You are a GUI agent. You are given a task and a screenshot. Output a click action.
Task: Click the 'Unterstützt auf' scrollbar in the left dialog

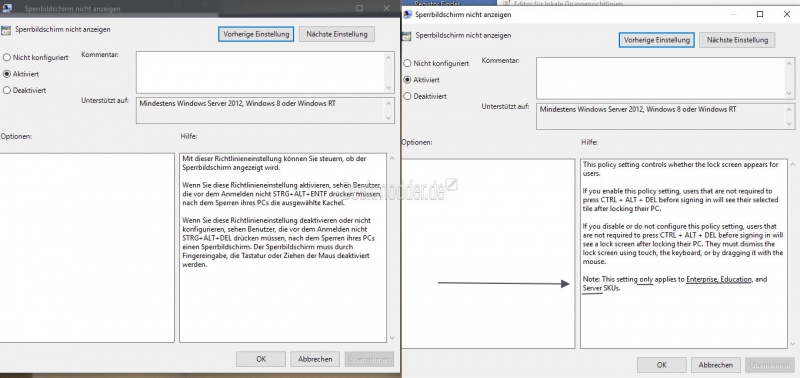pos(390,111)
